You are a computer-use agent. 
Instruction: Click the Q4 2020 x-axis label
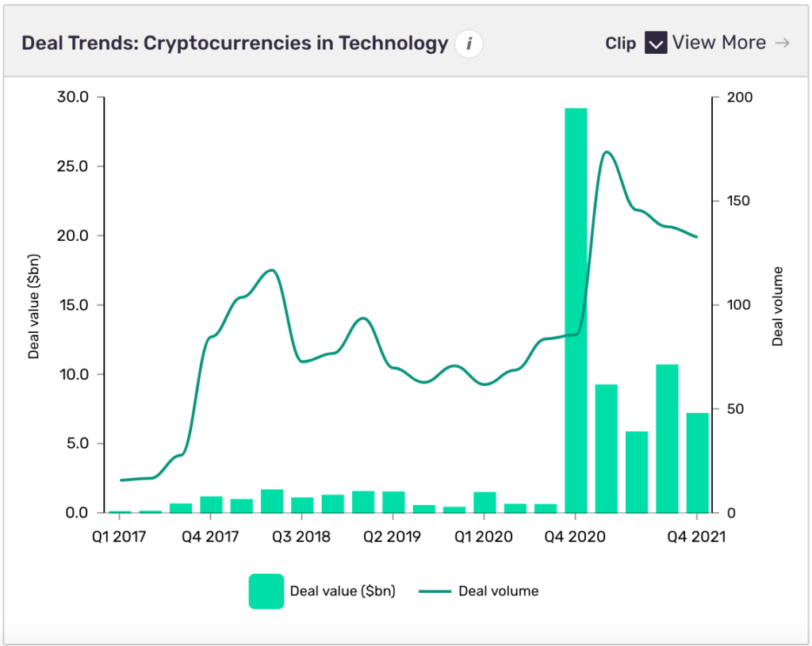pos(576,537)
